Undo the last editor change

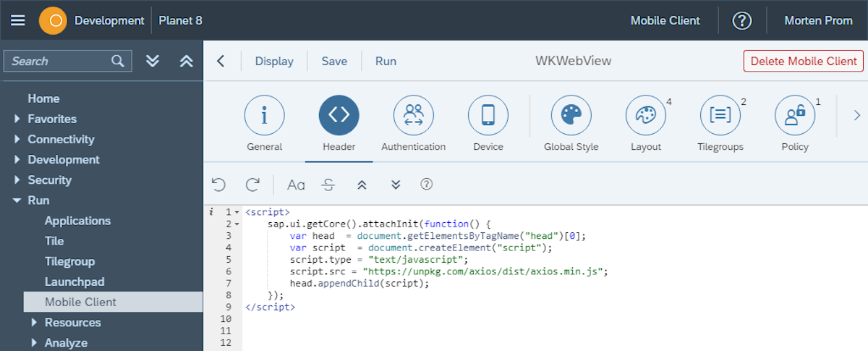click(218, 185)
